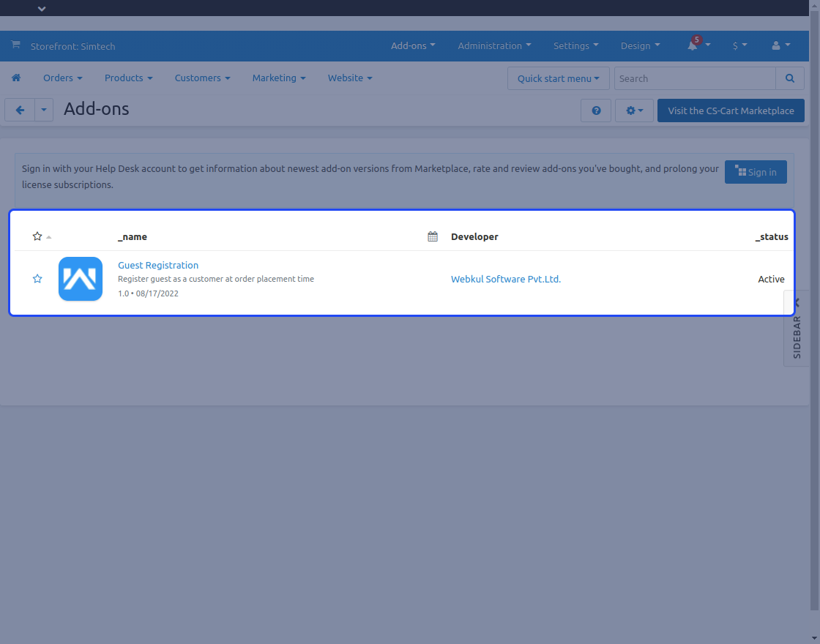Open the Administration menu
Screen dimensions: 820x644
tap(494, 46)
